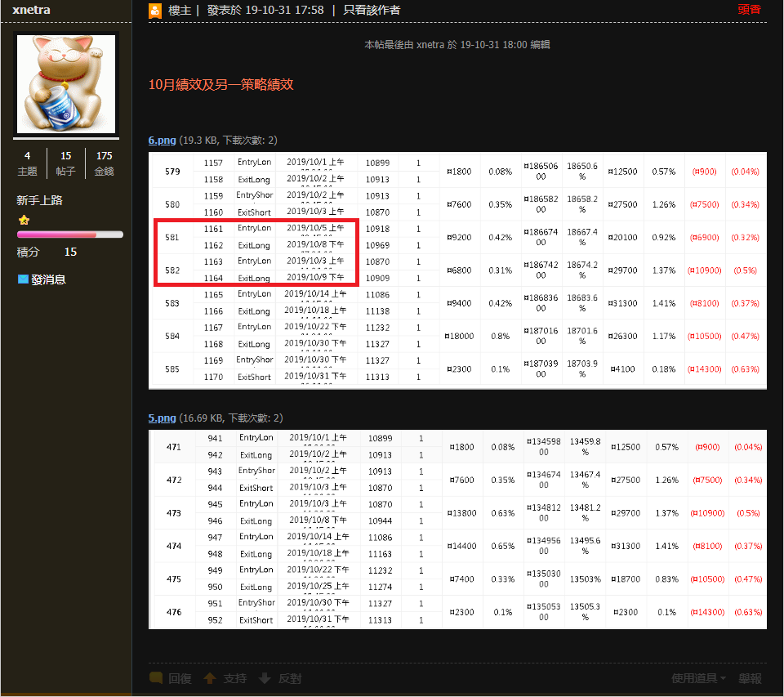Click the blue envelope message icon
This screenshot has width=784, height=697.
tap(23, 279)
